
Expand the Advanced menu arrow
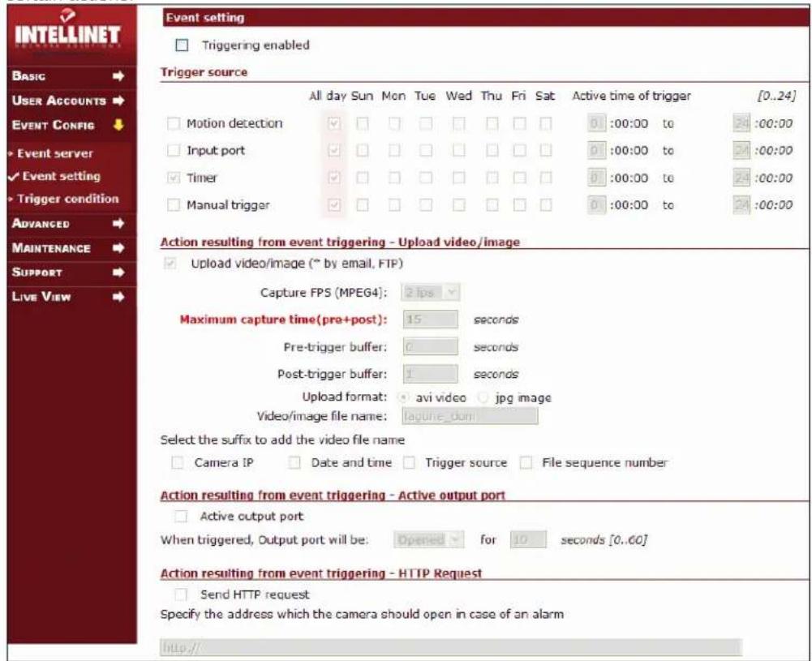point(118,224)
